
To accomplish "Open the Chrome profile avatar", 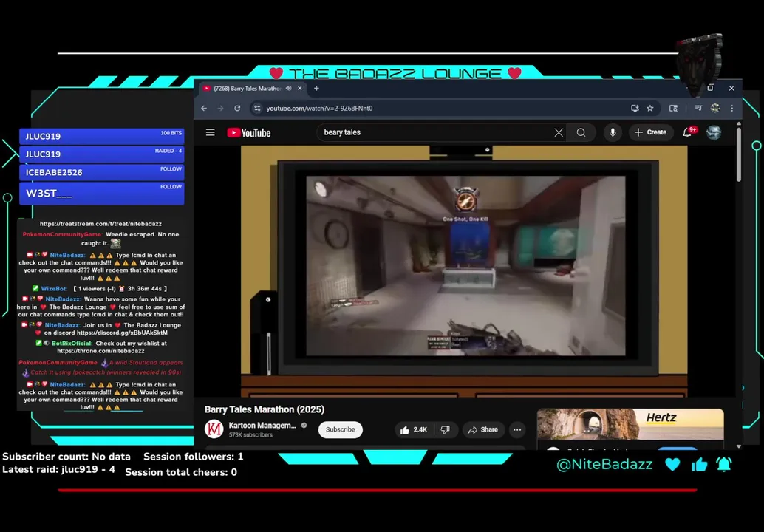I will pyautogui.click(x=714, y=108).
